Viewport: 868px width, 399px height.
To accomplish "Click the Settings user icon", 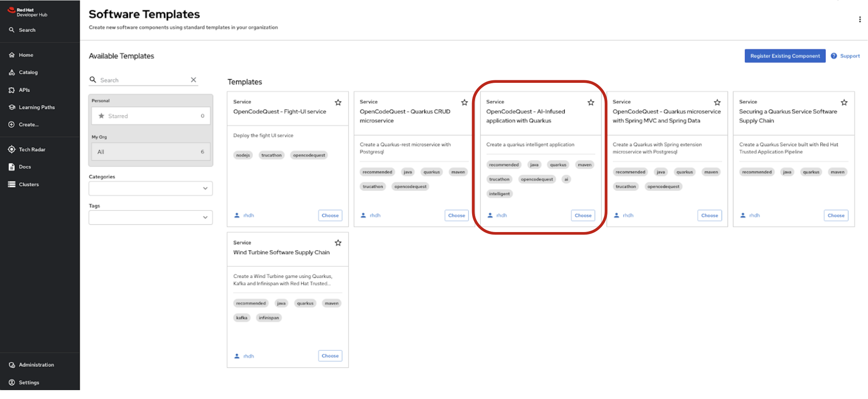I will click(12, 383).
